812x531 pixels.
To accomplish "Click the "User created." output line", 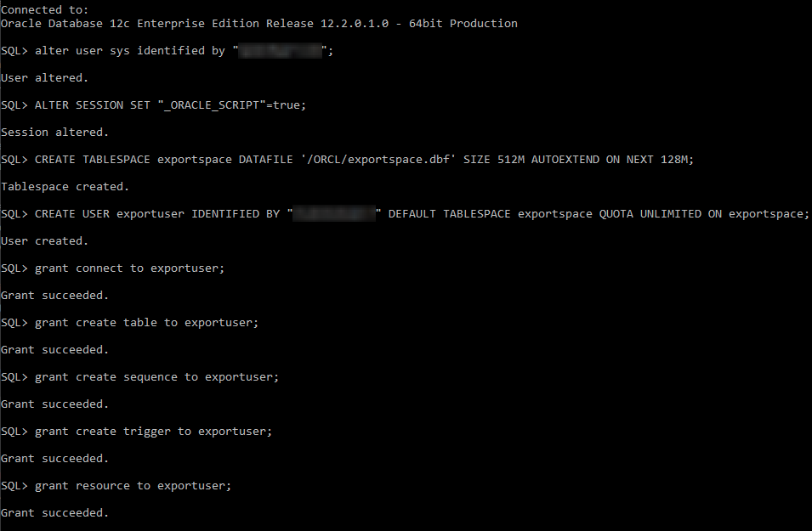I will click(45, 240).
